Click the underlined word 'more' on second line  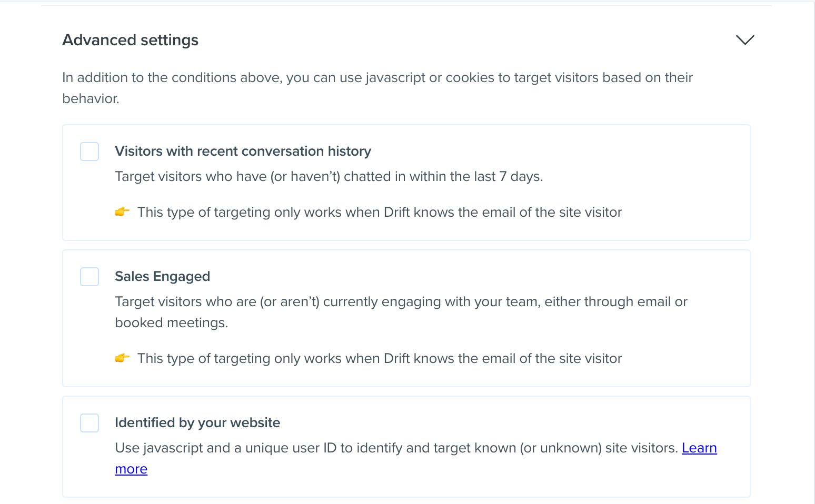[x=131, y=469]
